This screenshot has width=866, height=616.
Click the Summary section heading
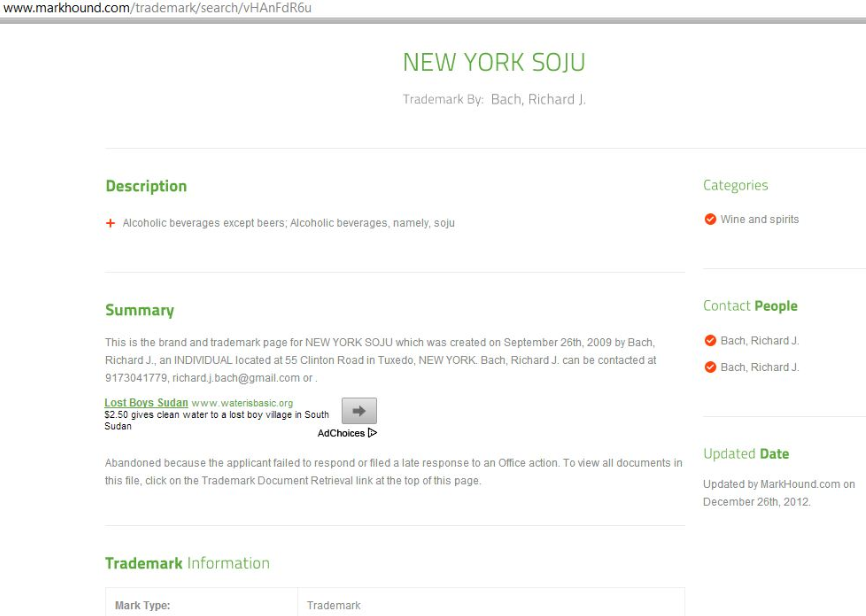point(139,310)
